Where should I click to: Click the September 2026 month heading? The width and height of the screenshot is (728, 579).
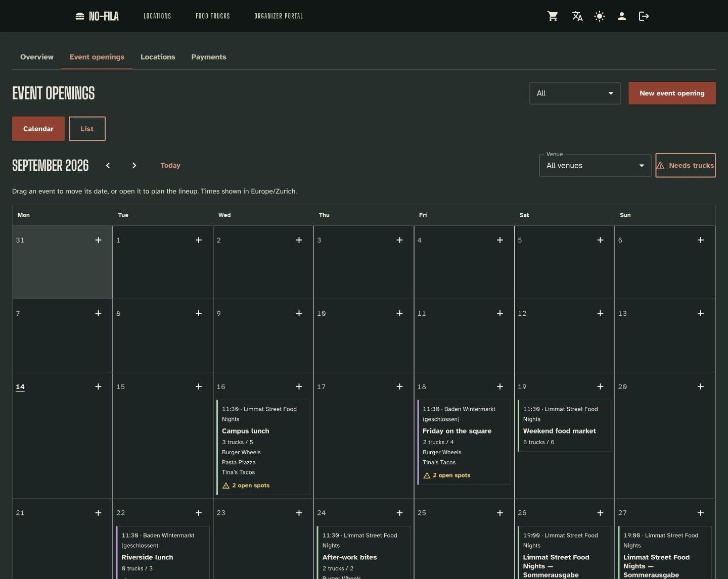50,165
